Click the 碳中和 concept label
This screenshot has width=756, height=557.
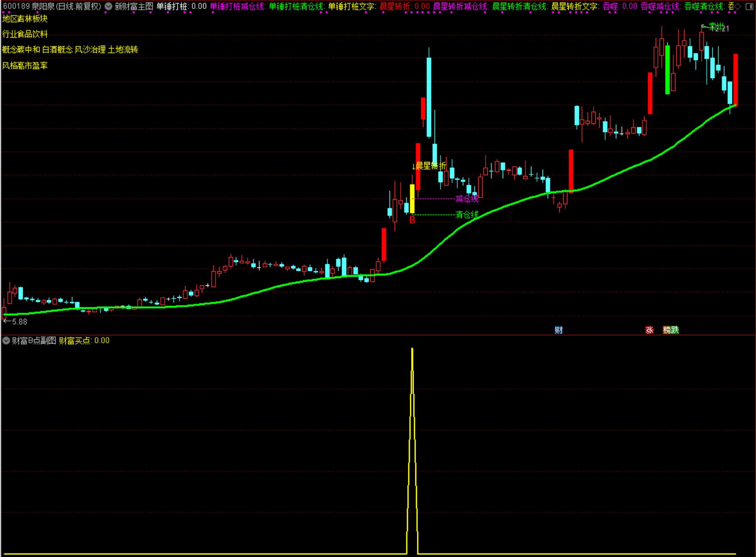(29, 50)
